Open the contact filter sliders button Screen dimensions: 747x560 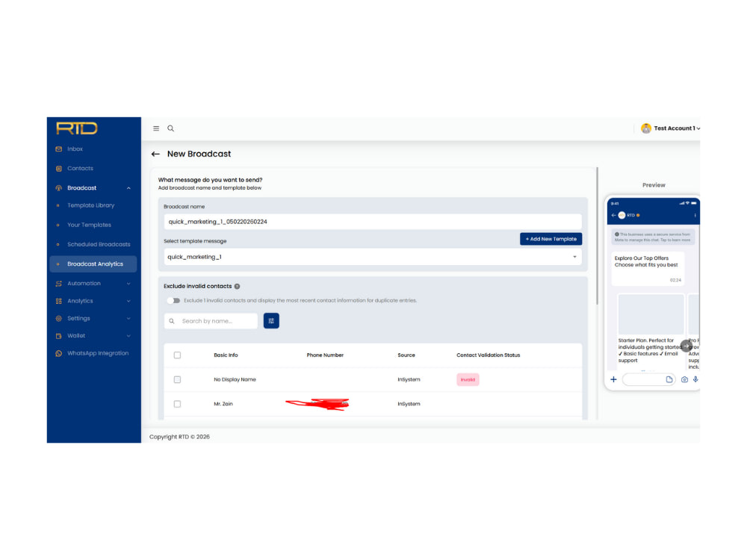[x=271, y=321]
